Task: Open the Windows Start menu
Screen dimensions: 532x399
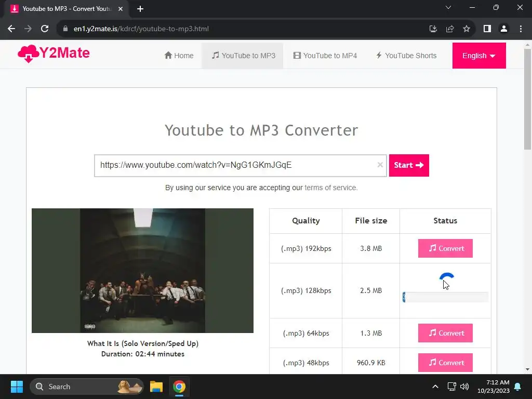Action: 17,387
